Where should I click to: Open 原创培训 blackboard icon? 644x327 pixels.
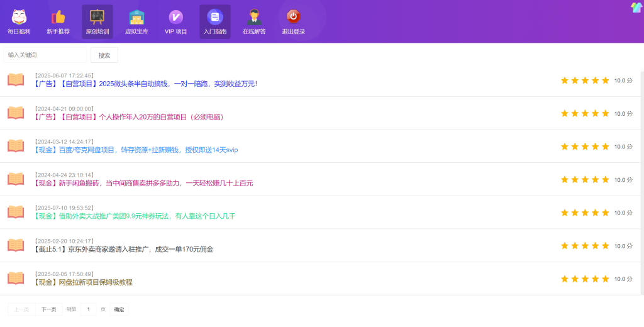click(97, 17)
